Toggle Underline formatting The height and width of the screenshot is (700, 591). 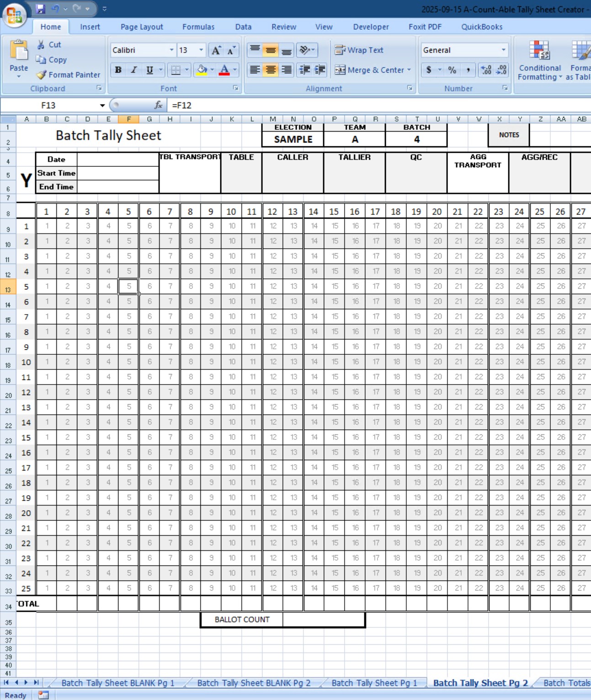click(149, 70)
